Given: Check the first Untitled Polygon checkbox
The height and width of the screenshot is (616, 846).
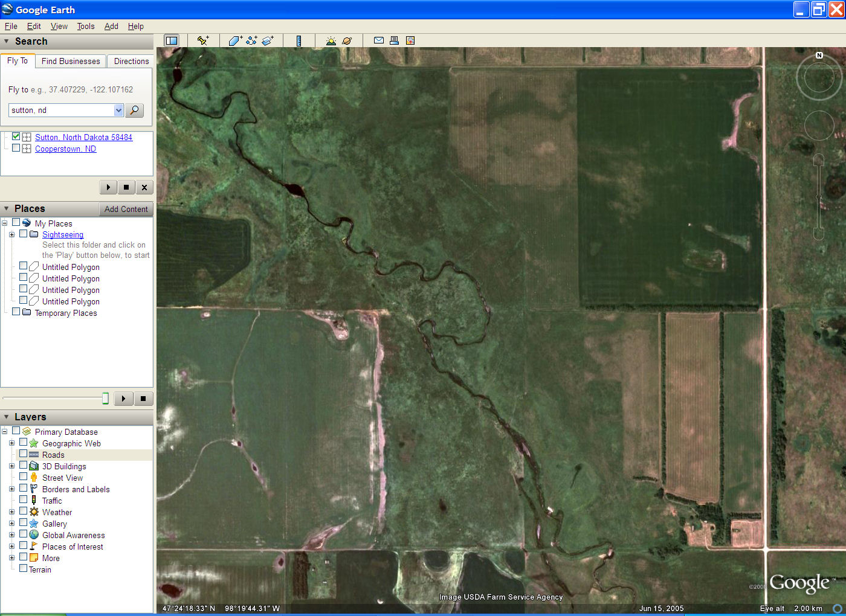Looking at the screenshot, I should click(x=23, y=266).
